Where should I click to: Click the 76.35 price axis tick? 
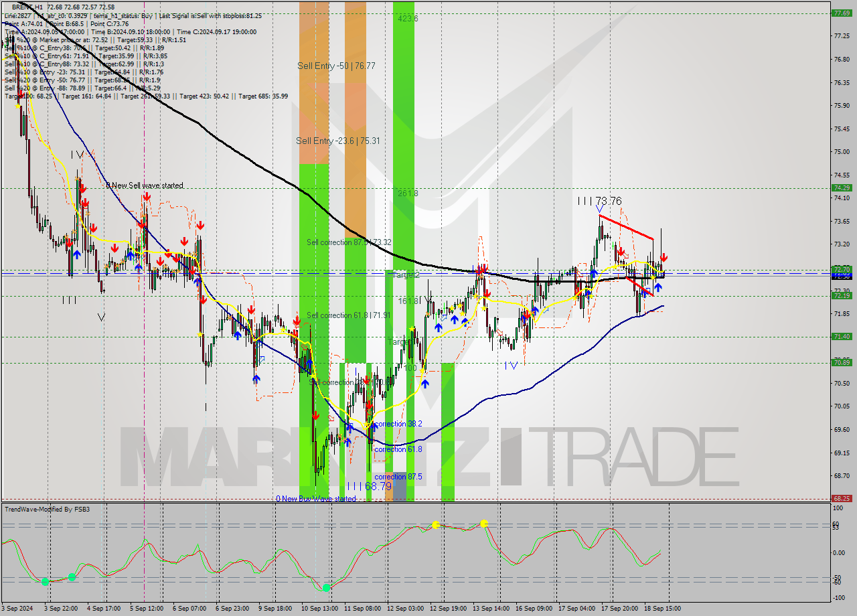(842, 82)
